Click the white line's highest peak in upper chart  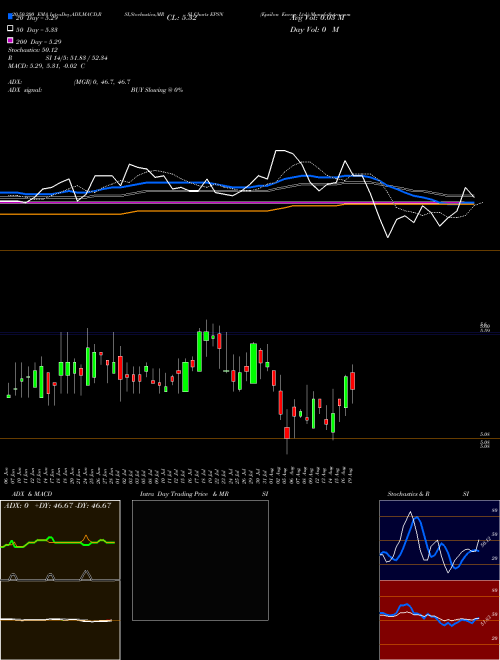(x=278, y=150)
